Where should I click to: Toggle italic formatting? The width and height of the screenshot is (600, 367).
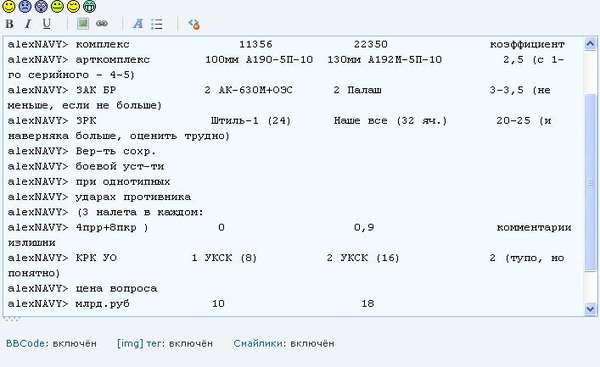click(28, 24)
